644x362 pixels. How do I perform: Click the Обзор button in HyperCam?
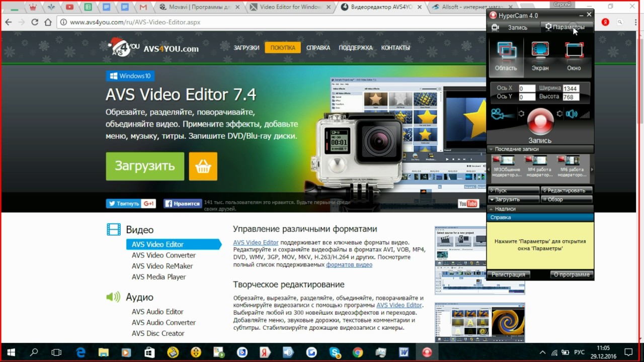pyautogui.click(x=567, y=200)
